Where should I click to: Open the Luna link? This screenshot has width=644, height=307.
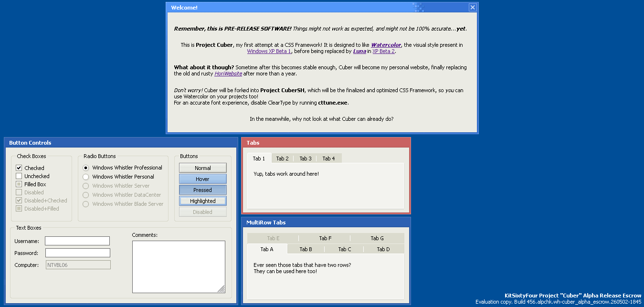(359, 51)
